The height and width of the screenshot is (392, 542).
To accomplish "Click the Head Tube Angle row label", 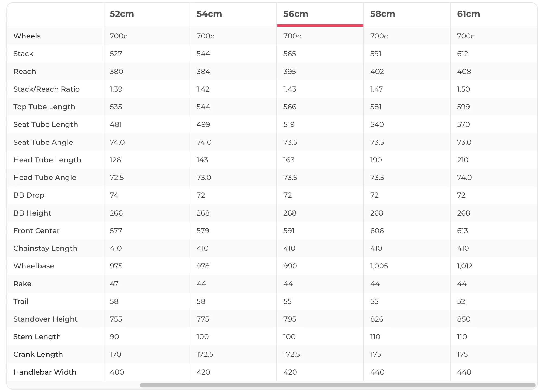I will 45,178.
